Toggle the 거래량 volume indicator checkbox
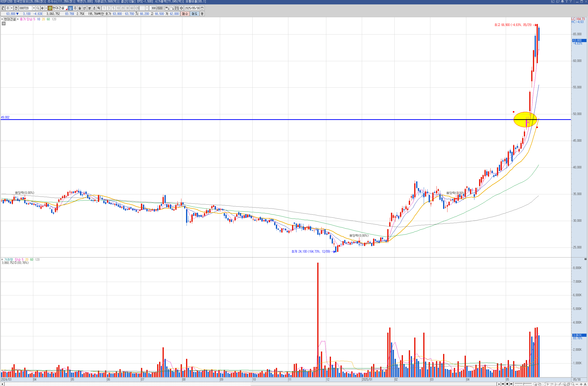 (x=2, y=259)
